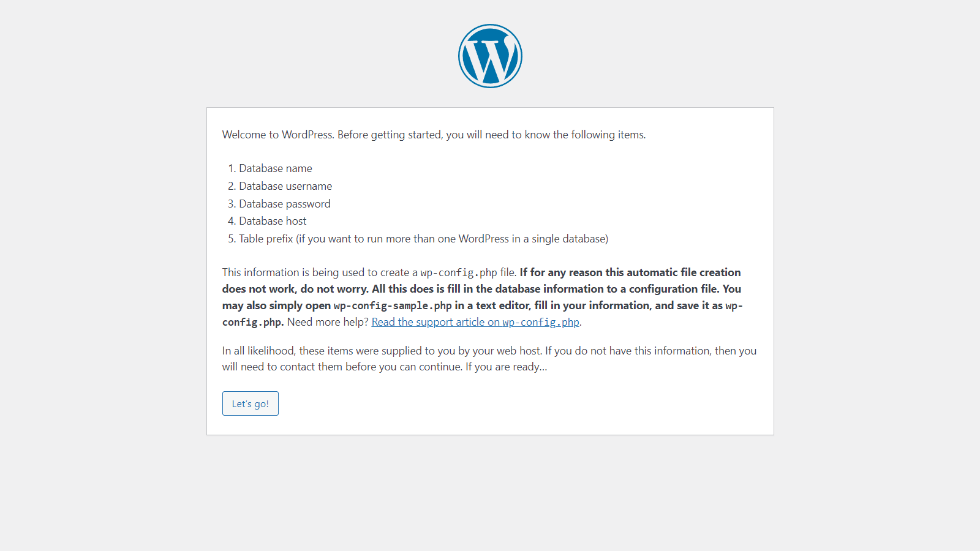Click the 'following items' words in the intro
980x551 pixels.
607,135
